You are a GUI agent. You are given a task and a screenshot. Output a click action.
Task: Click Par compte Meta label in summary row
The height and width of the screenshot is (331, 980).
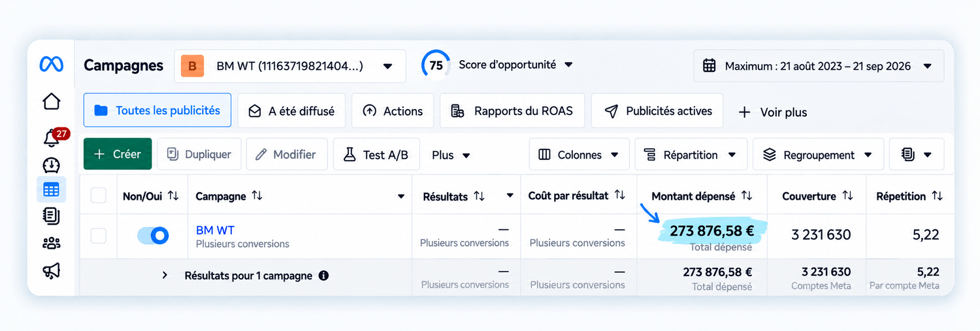pos(904,286)
